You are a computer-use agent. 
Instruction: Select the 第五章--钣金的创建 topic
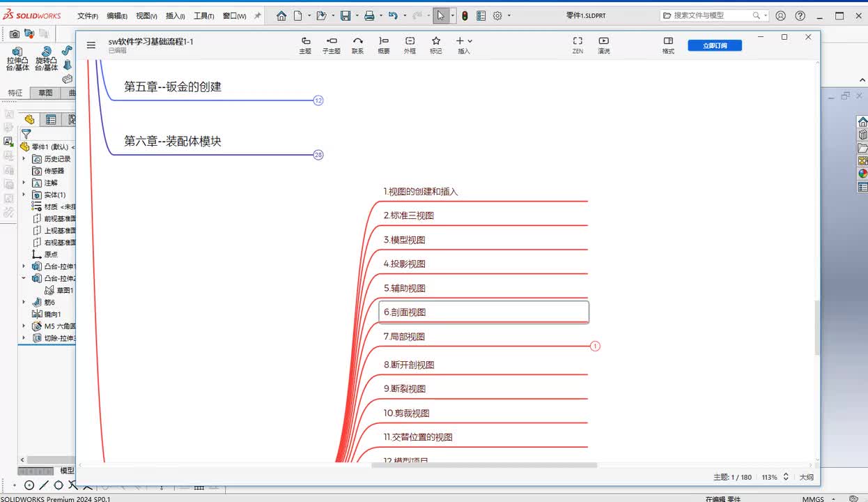[173, 86]
